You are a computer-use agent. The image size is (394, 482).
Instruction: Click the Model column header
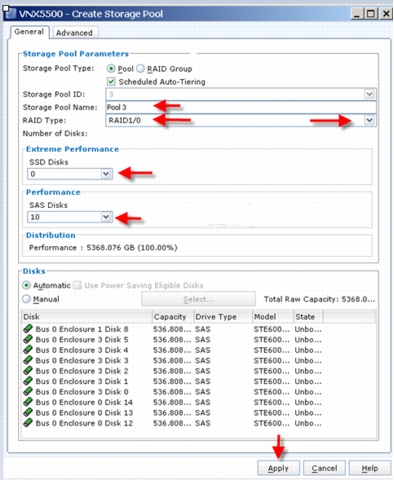(273, 317)
